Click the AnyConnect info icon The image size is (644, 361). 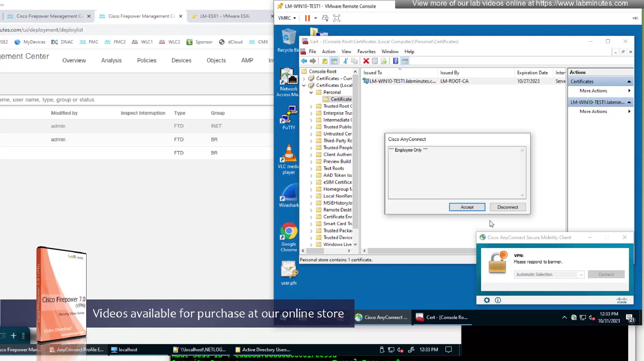tap(498, 300)
